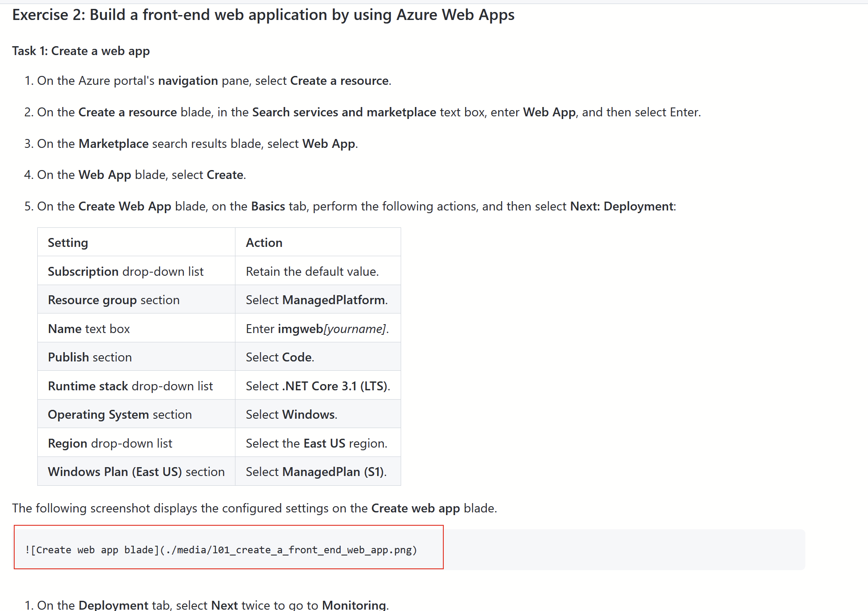Select the Task 1: Create a web app heading

[81, 51]
